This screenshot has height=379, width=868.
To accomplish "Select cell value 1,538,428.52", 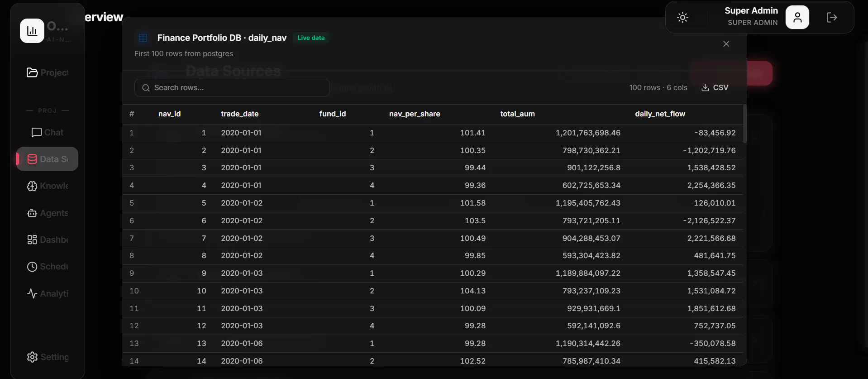I will point(711,168).
